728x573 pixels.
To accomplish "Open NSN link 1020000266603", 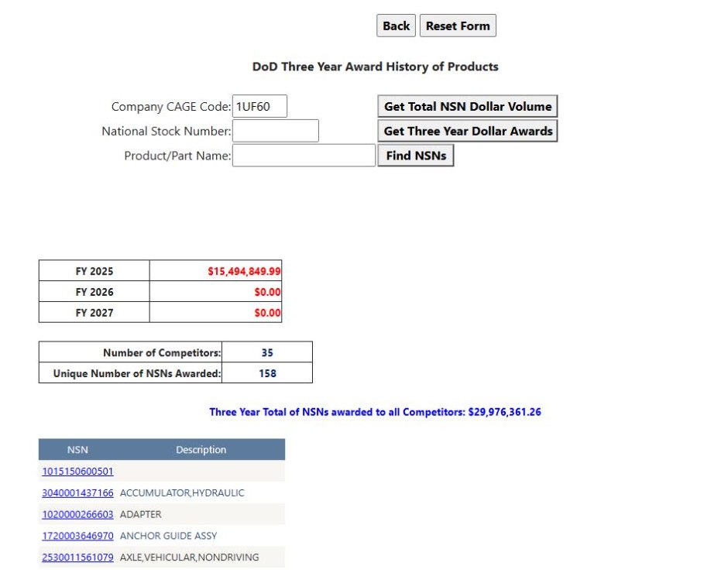I will (x=77, y=514).
